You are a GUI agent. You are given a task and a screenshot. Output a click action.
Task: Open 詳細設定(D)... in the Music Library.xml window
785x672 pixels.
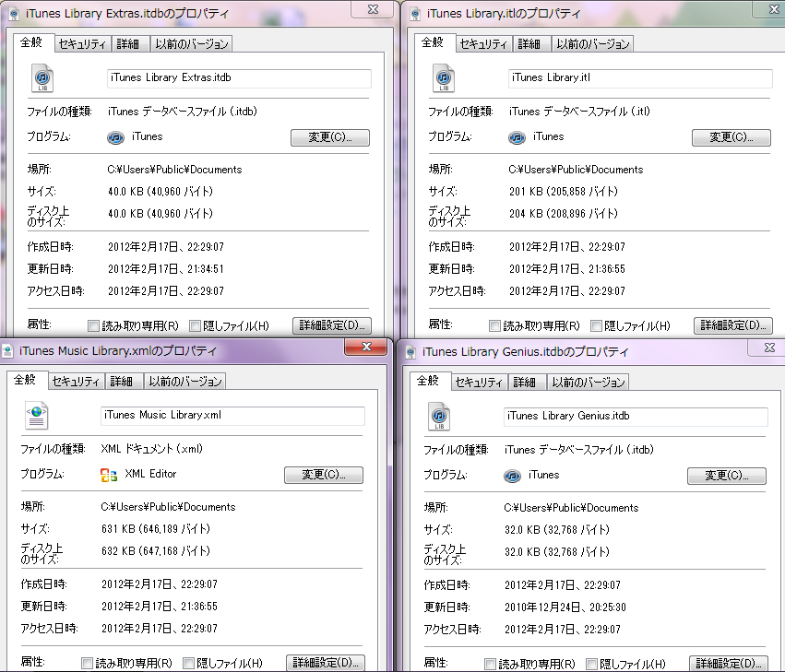click(326, 663)
